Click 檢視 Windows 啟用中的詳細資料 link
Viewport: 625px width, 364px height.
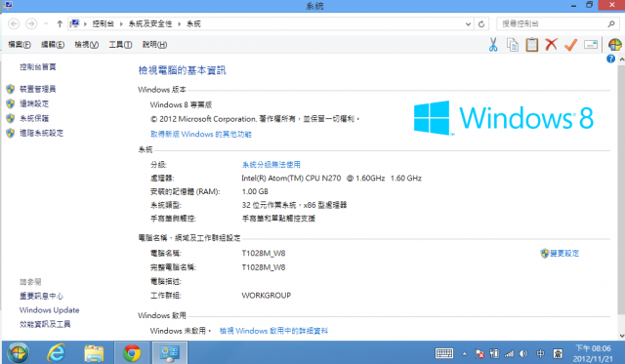click(273, 331)
